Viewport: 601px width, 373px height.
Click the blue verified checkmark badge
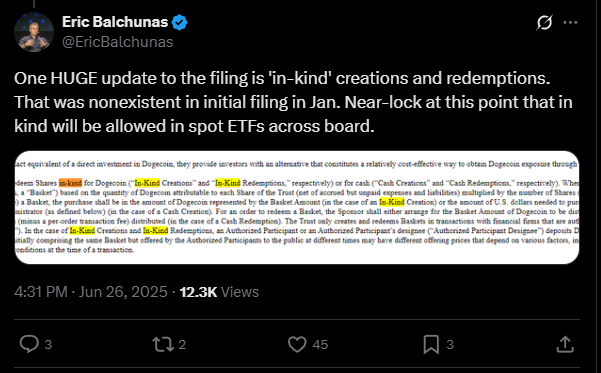click(x=179, y=23)
